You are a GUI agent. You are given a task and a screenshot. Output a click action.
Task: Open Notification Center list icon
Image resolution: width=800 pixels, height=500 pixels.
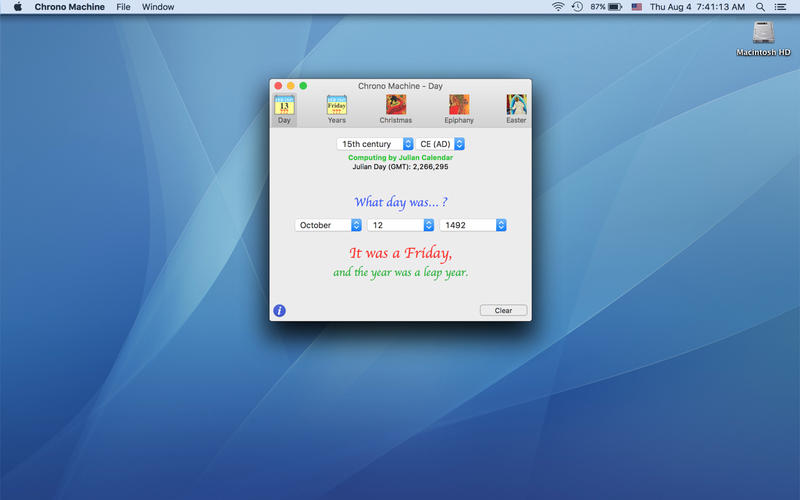pos(780,7)
